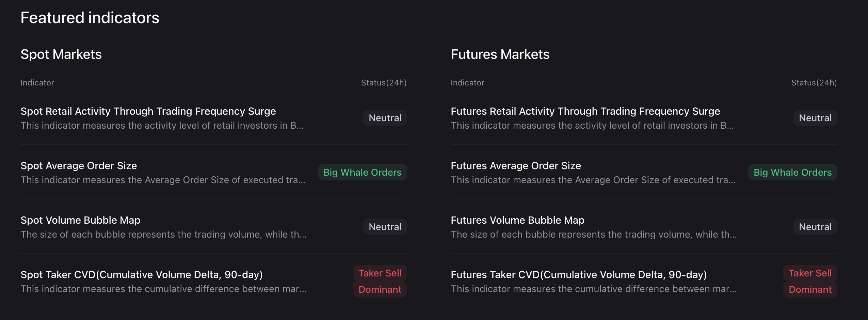Click the Neutral badge for Spot Retail Activity Surge
This screenshot has height=320, width=868.
coord(385,118)
